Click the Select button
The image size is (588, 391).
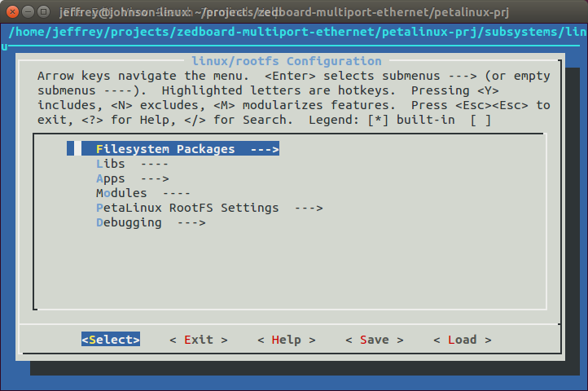[x=111, y=340]
